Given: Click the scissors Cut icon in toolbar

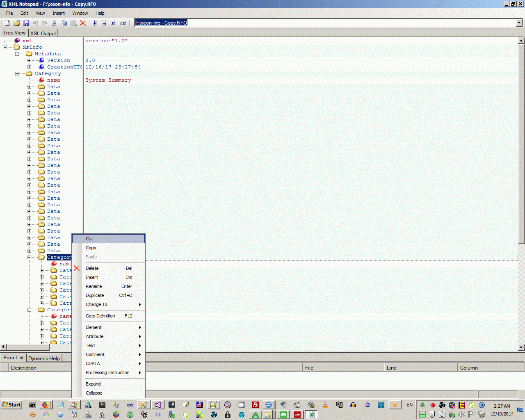Looking at the screenshot, I should [x=54, y=23].
